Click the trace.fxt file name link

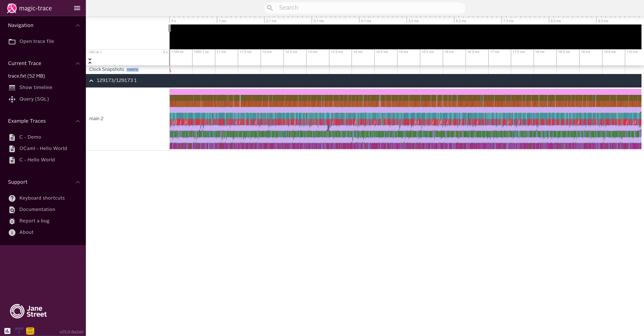(x=26, y=76)
